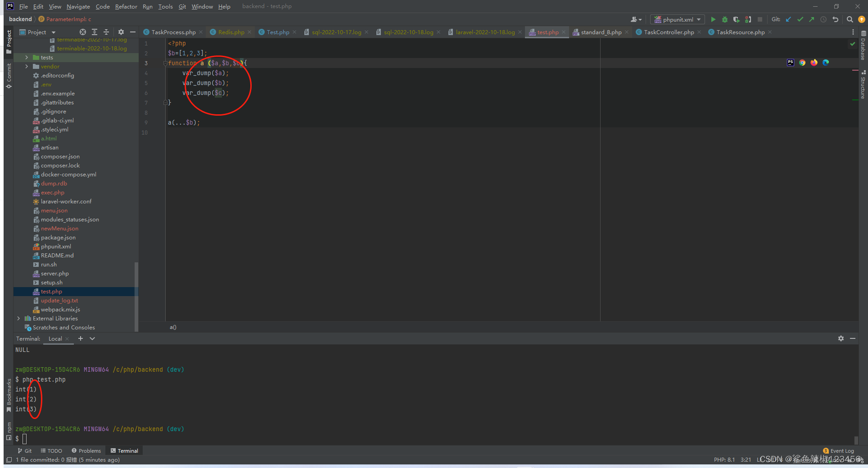Viewport: 868px width, 468px height.
Task: Open the terminal sessions dropdown chevron
Action: tap(92, 338)
